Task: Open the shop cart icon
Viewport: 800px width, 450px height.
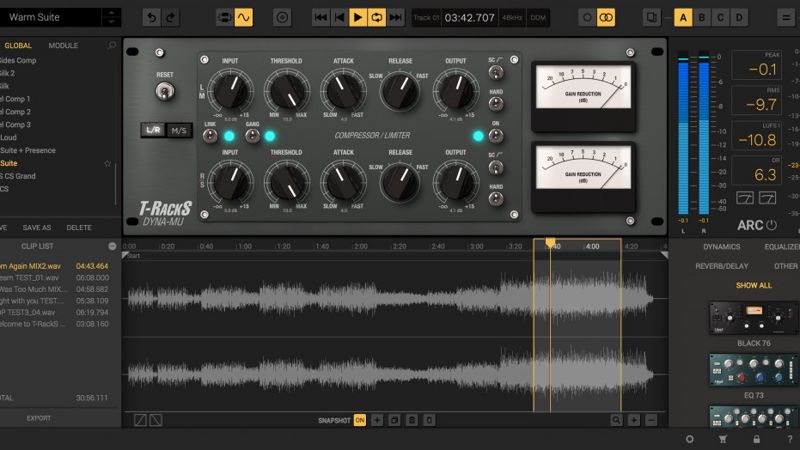Action: 722,439
